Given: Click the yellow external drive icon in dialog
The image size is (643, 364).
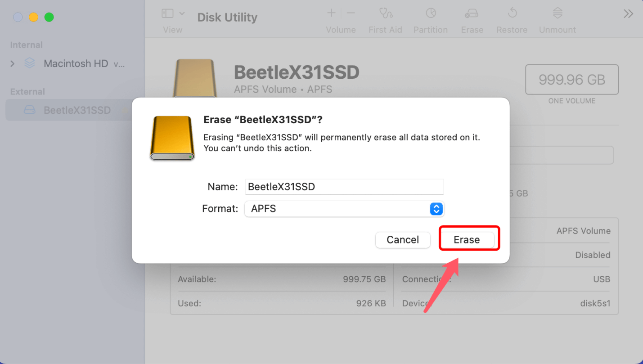Looking at the screenshot, I should (172, 138).
